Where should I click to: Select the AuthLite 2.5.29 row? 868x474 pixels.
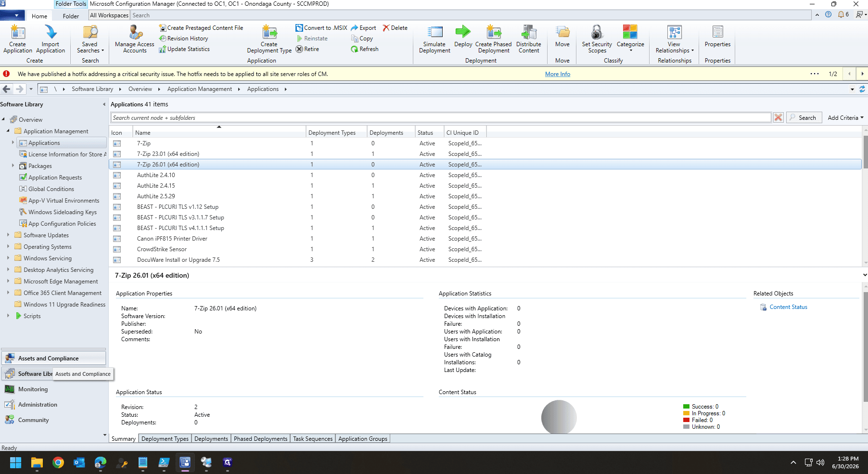(x=485, y=196)
